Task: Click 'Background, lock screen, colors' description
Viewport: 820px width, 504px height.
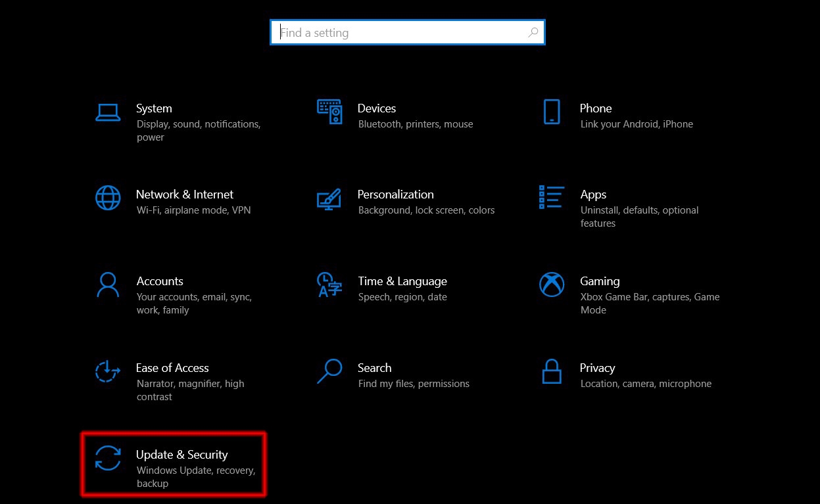Action: tap(426, 210)
